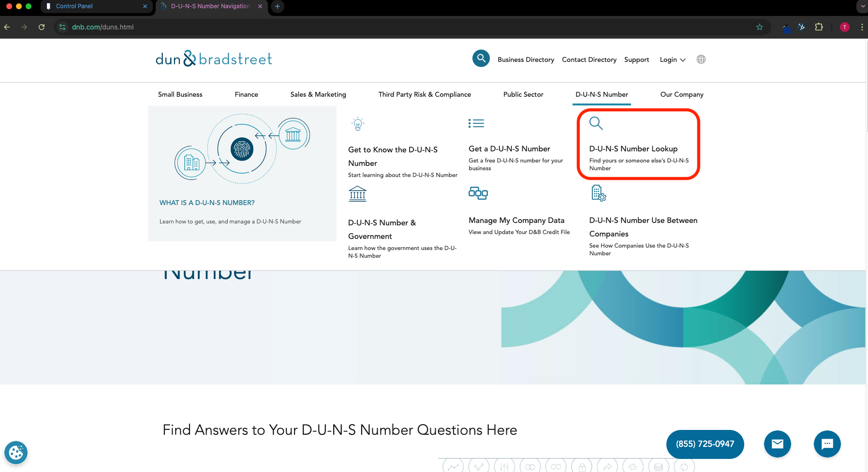
Task: Click the lightbulb icon above Get to Know
Action: point(357,124)
